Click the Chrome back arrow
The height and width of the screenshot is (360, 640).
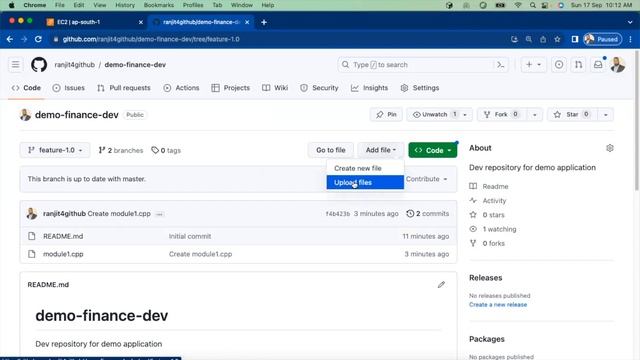point(10,39)
